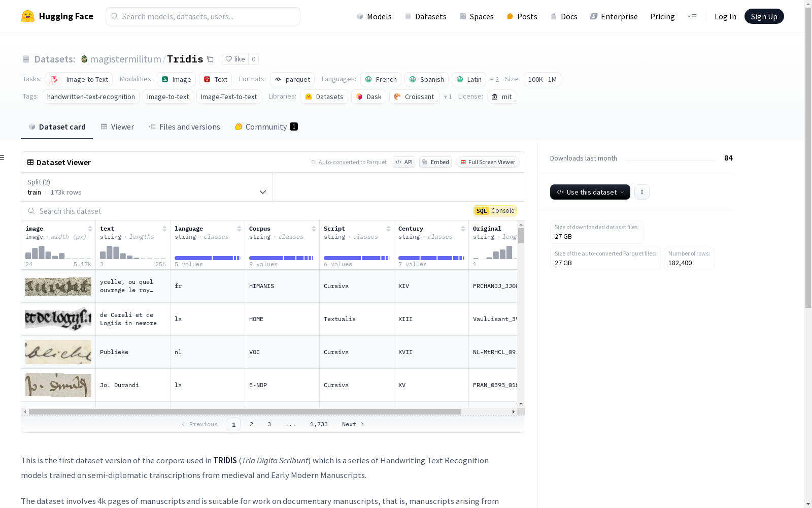The width and height of the screenshot is (812, 508).
Task: Open the SQL Console
Action: pyautogui.click(x=495, y=211)
